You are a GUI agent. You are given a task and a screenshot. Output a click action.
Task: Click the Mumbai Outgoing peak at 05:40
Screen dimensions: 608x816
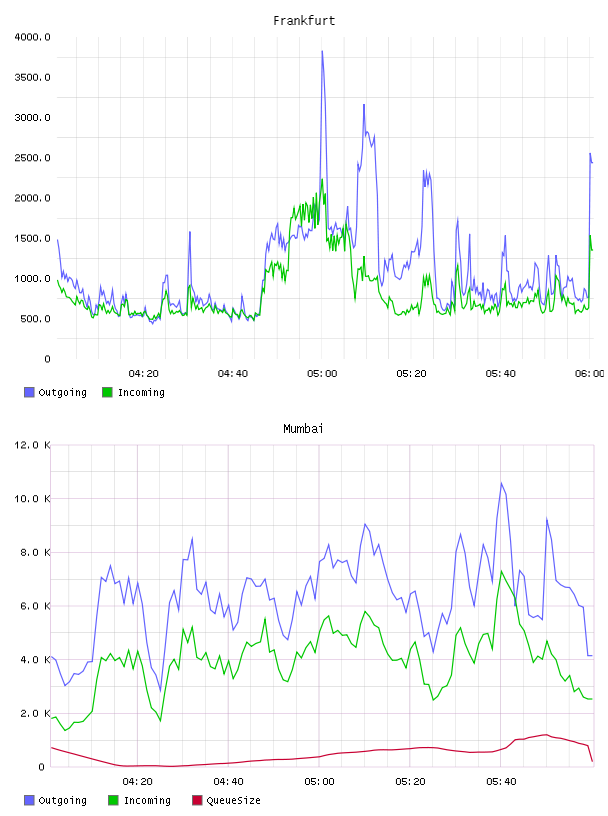coord(501,483)
